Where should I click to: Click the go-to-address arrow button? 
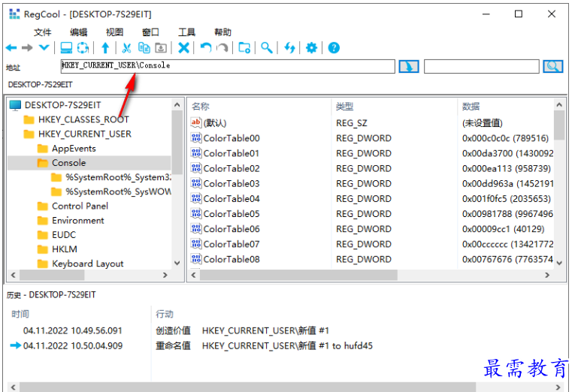point(409,66)
